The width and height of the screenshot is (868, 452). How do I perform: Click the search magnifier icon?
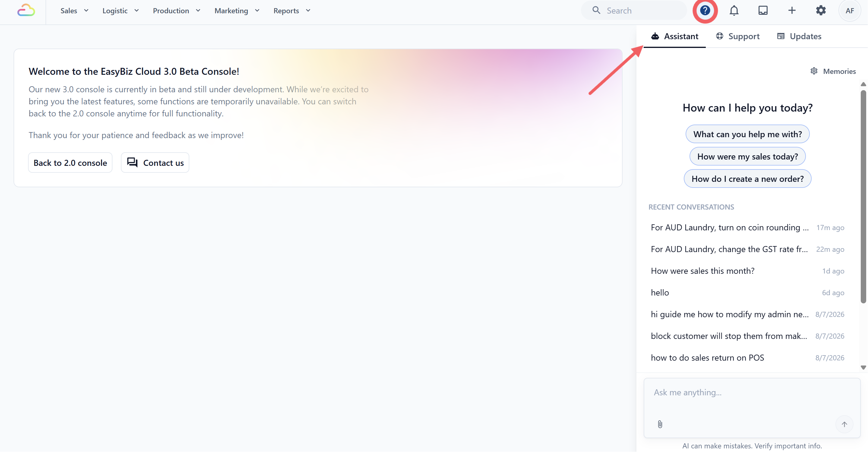(596, 11)
